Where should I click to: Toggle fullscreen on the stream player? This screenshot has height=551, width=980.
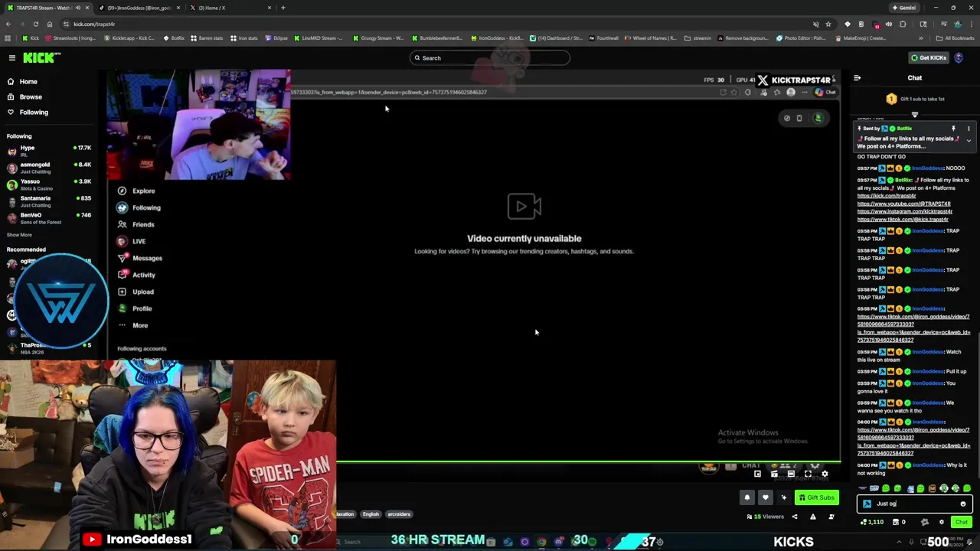(x=808, y=474)
